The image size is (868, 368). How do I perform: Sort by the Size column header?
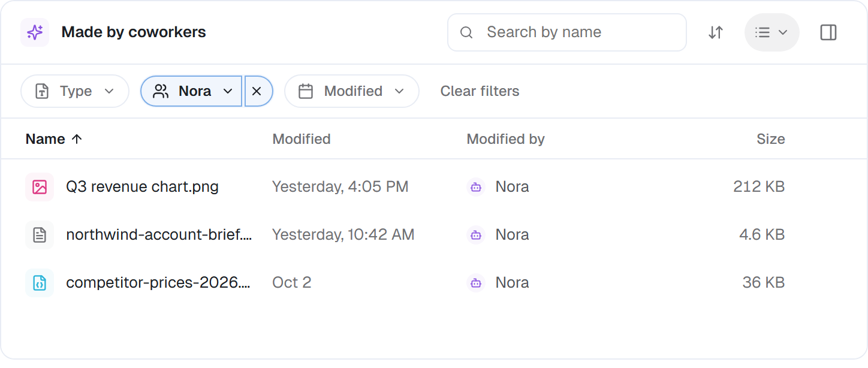(x=771, y=139)
